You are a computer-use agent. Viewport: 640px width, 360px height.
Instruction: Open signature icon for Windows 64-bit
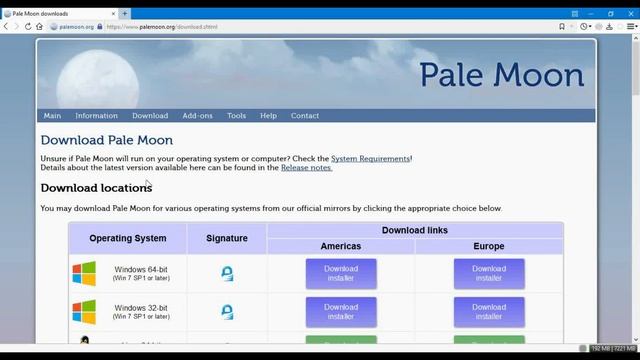coord(227,273)
